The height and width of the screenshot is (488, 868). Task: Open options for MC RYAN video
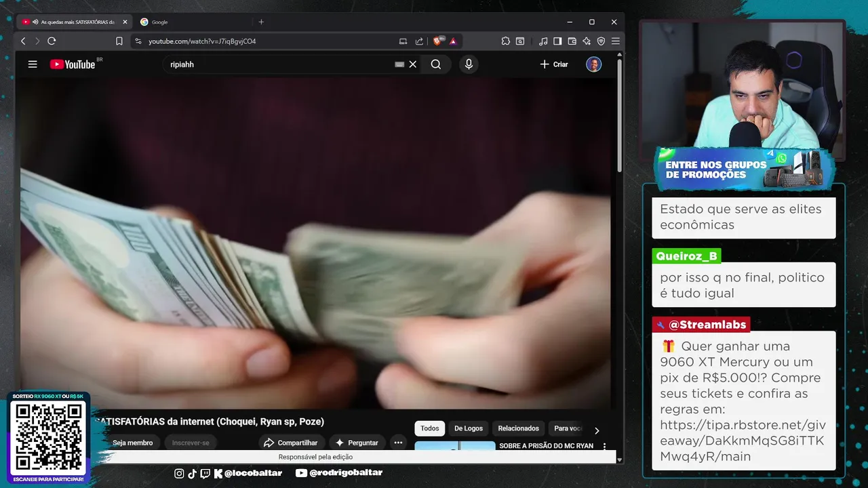point(604,447)
